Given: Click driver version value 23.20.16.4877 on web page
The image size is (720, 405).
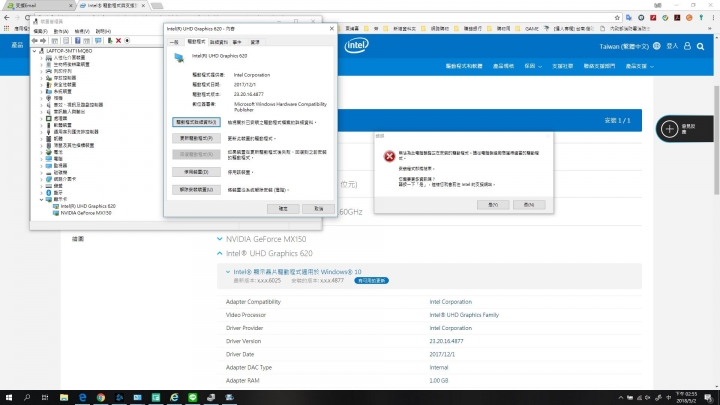Looking at the screenshot, I should click(x=446, y=341).
